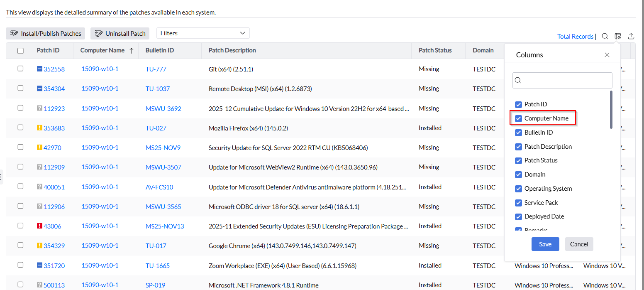Sort by the Bulletin ID column header
644x290 pixels.
pos(160,50)
